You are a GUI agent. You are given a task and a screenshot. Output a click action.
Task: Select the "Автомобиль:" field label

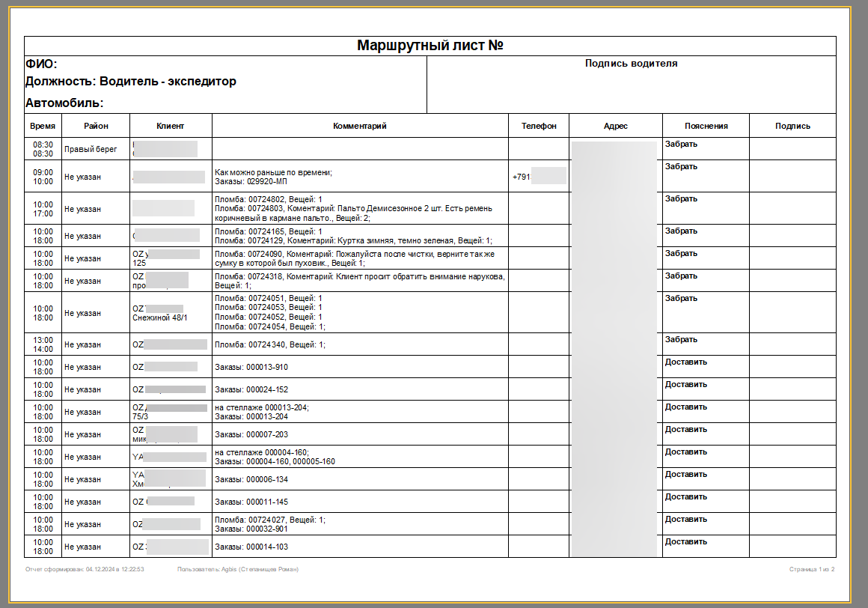(x=64, y=103)
